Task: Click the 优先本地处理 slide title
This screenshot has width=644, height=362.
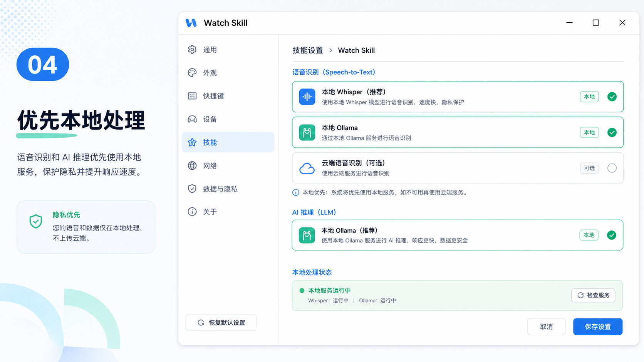Action: pyautogui.click(x=81, y=120)
